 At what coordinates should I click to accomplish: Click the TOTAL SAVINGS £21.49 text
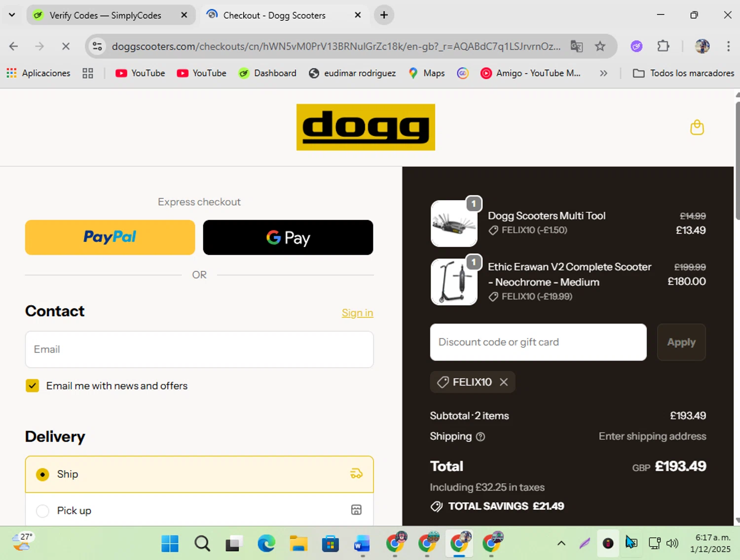click(506, 506)
